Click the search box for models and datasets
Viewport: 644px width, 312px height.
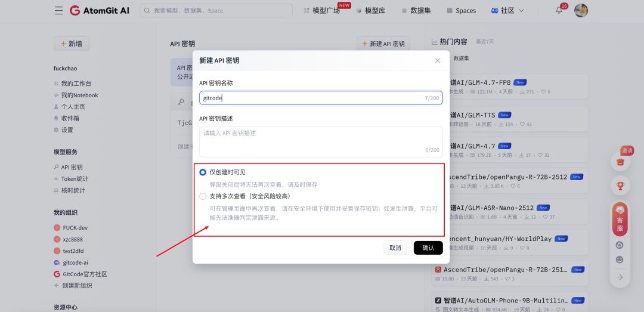[216, 11]
